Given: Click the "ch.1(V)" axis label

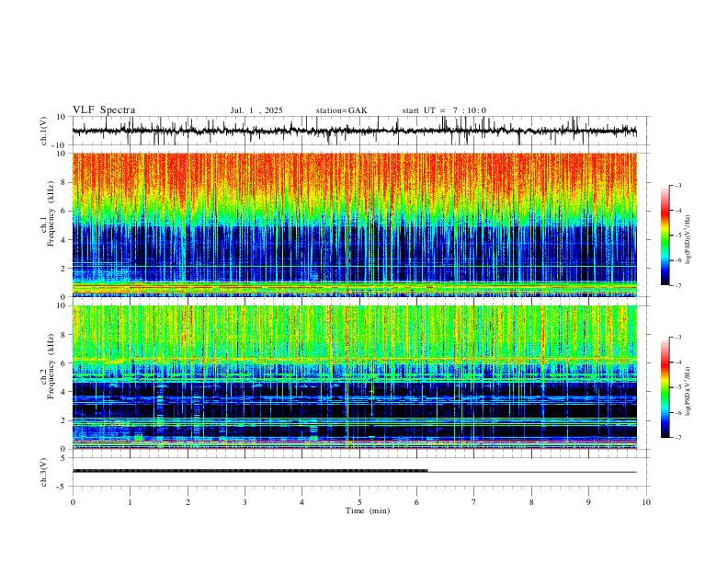Looking at the screenshot, I should coord(44,131).
